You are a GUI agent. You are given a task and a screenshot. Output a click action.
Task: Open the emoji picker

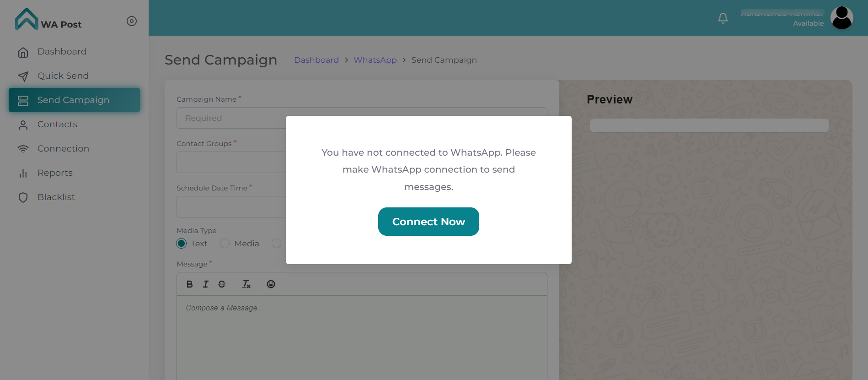coord(271,284)
